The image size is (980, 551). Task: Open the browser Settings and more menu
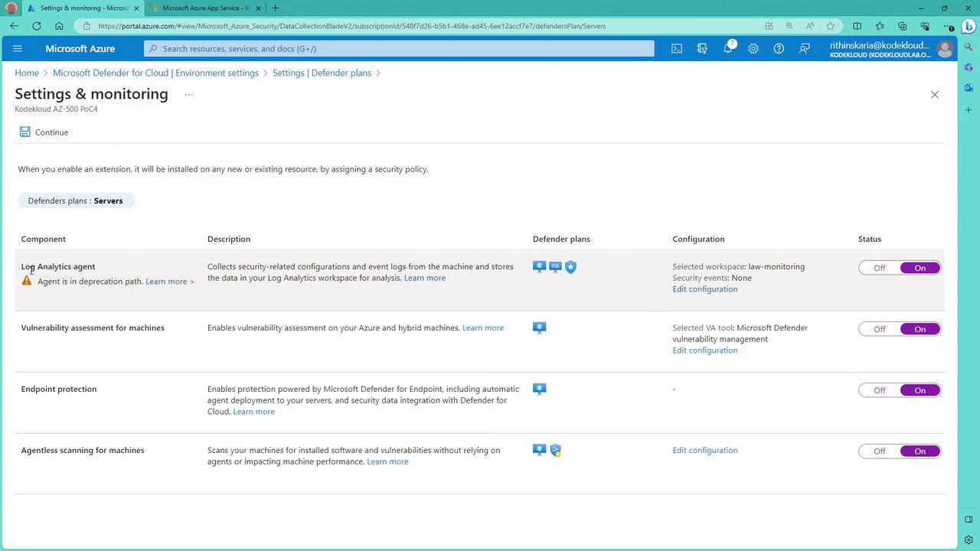click(x=948, y=27)
